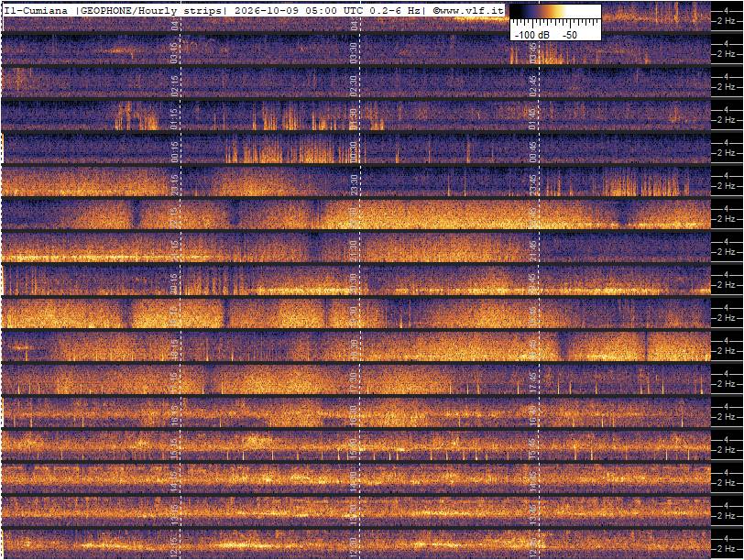
Task: Select the 12:30 time marker
Action: (x=354, y=548)
